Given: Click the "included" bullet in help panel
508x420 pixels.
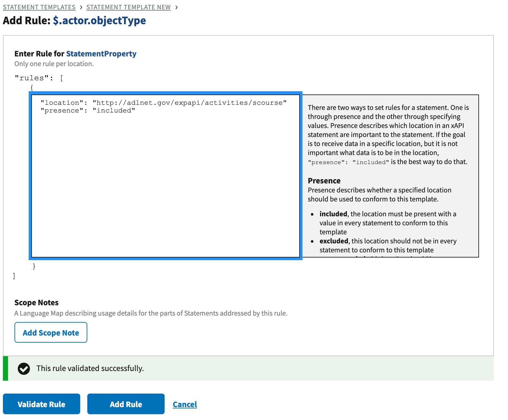Looking at the screenshot, I should [333, 214].
